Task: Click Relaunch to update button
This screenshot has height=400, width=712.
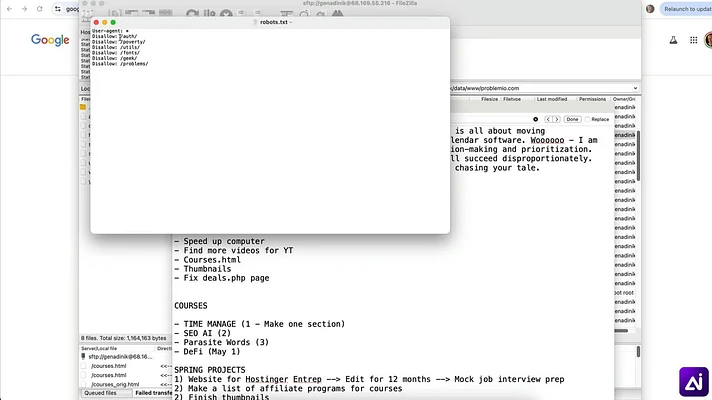Action: 687,9
